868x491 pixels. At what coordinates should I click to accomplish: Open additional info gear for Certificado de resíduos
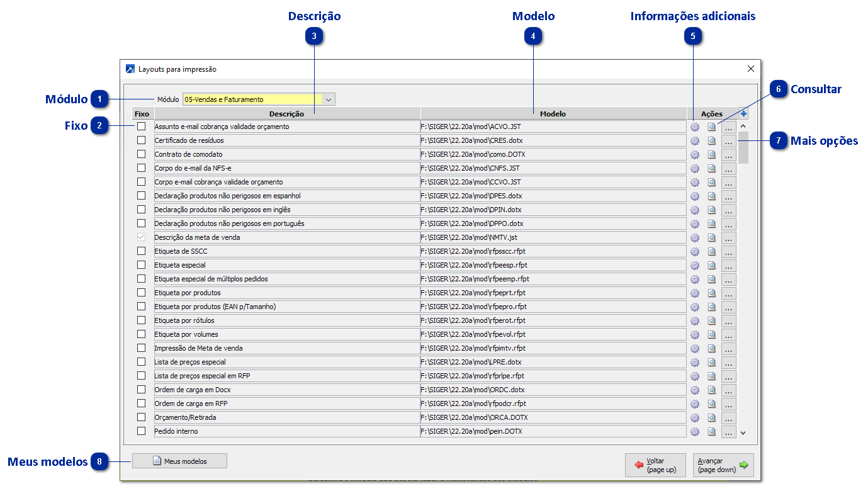point(695,141)
